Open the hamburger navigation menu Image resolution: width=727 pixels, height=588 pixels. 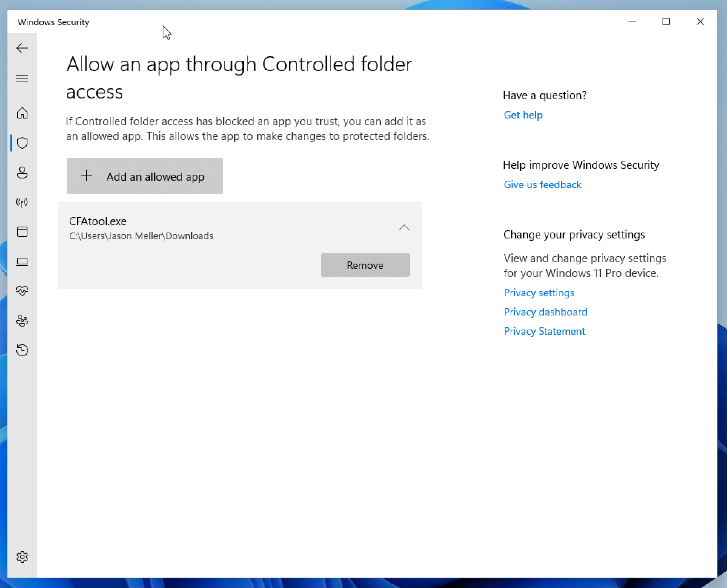pyautogui.click(x=22, y=78)
